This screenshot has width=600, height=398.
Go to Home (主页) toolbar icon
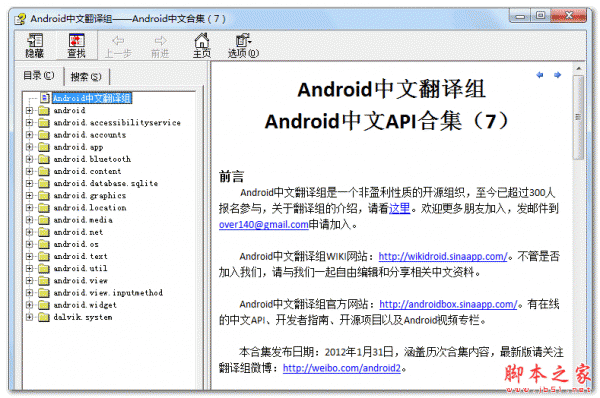[202, 46]
